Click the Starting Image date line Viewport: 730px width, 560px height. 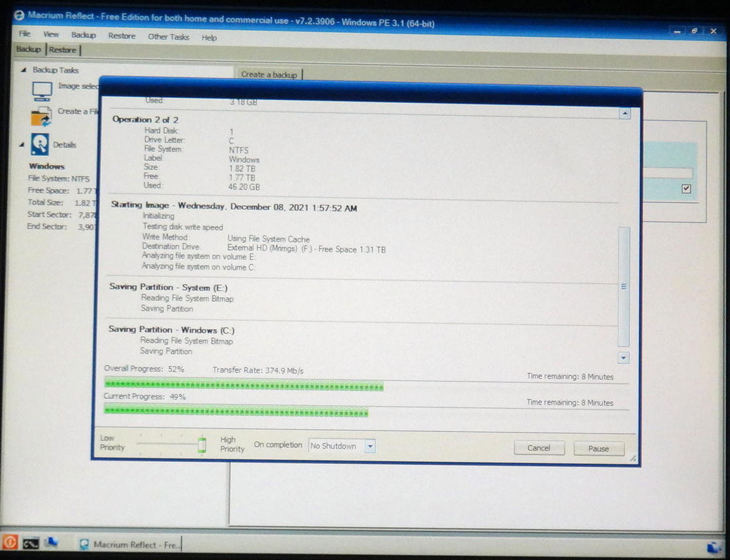point(234,206)
